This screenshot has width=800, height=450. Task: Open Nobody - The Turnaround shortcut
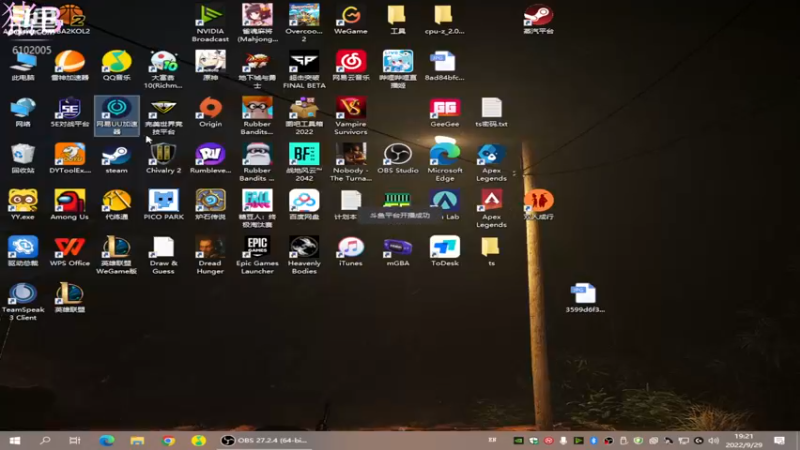tap(351, 162)
